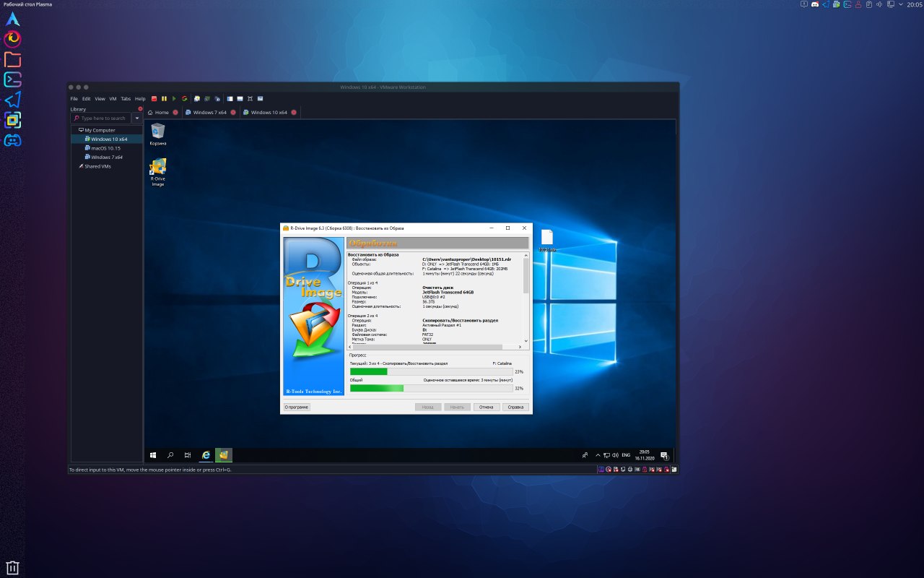Screen dimensions: 924x578
Task: Click the printer device icon in VMware status bar
Action: (x=630, y=470)
